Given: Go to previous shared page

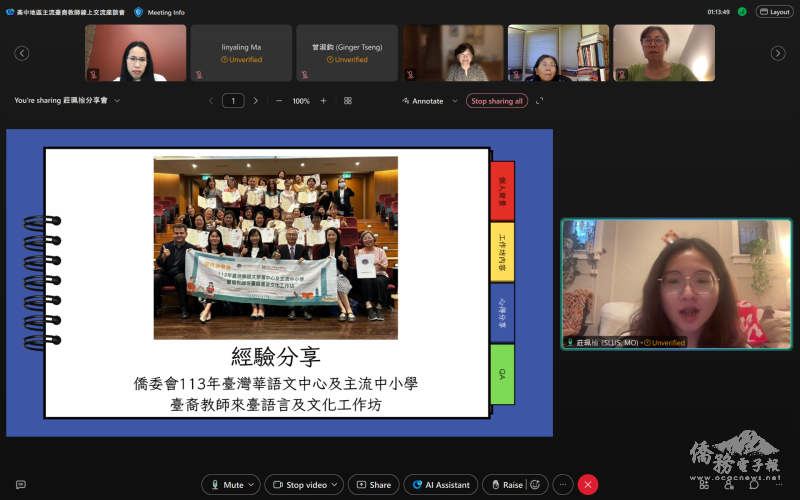Looking at the screenshot, I should coord(211,101).
